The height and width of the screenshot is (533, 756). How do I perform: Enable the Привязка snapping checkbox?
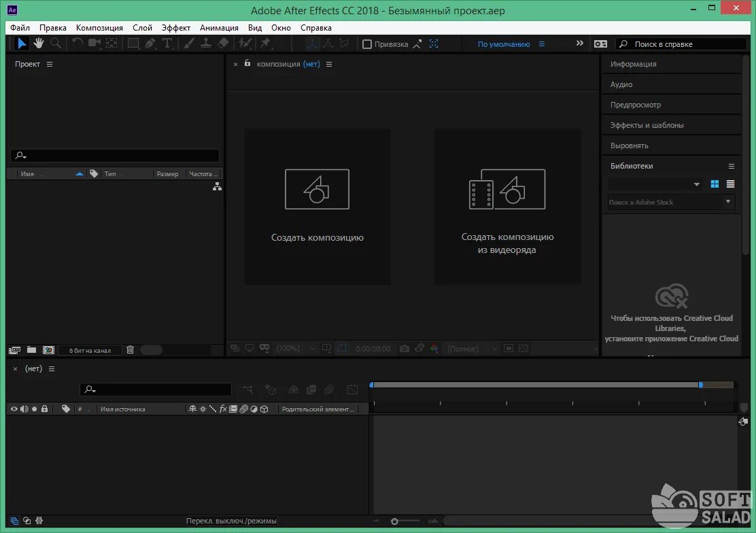coord(367,44)
